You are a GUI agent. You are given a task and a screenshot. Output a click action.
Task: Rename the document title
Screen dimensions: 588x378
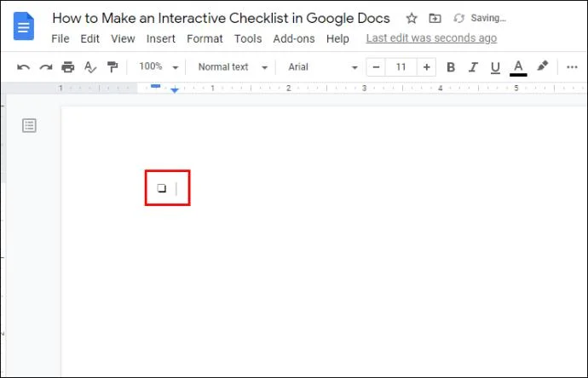click(221, 18)
